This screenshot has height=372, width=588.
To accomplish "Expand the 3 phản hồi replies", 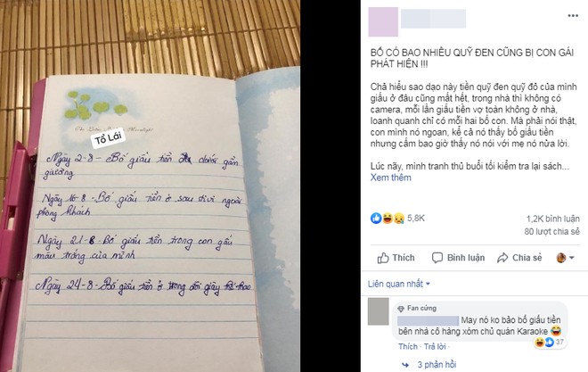I will coord(437,365).
